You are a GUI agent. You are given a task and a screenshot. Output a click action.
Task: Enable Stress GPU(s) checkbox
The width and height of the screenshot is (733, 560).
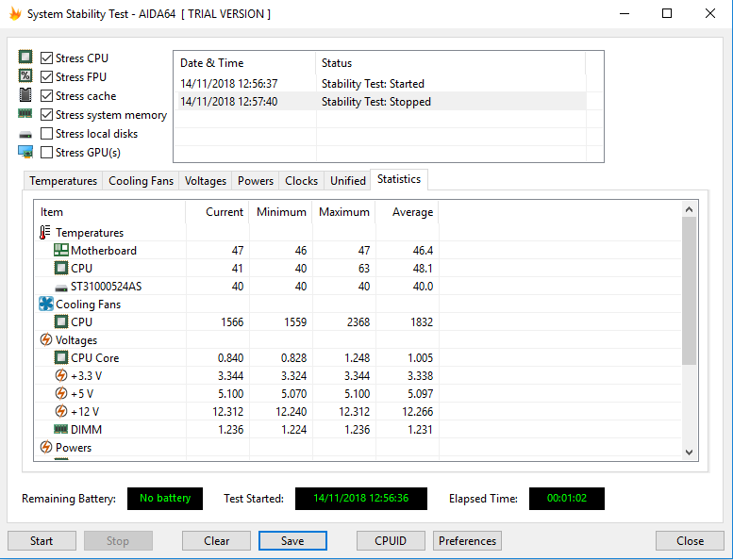tap(46, 153)
